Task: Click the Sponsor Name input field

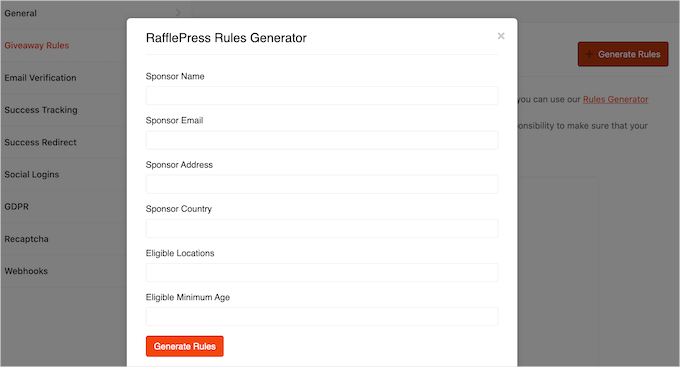Action: point(322,95)
